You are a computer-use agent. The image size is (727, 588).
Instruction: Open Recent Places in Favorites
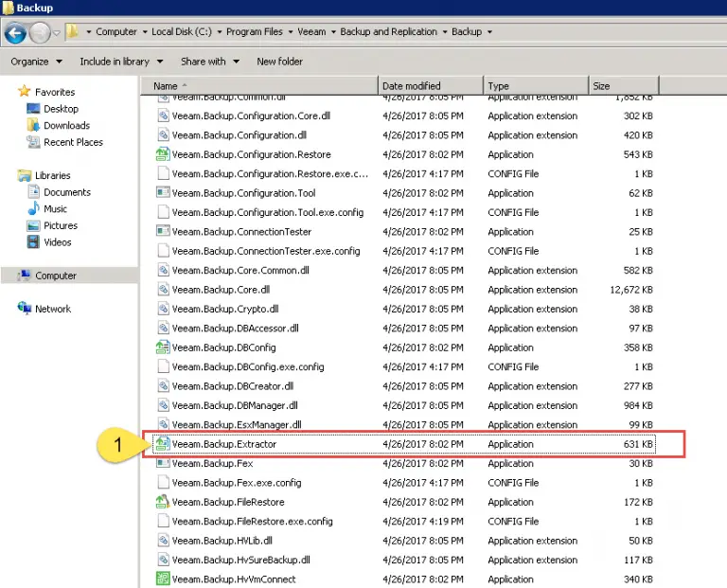73,142
